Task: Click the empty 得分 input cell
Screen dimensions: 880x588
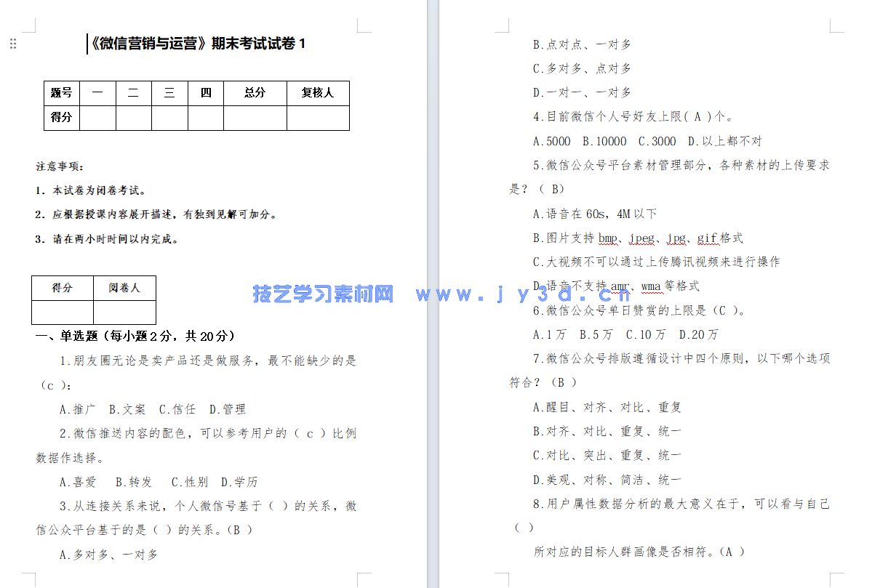Action: 62,313
